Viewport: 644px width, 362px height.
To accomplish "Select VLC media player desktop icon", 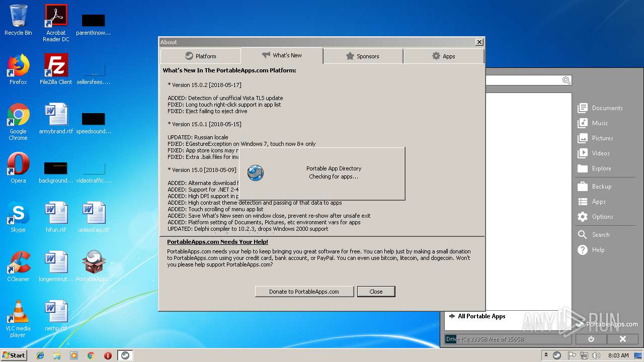I will (18, 319).
